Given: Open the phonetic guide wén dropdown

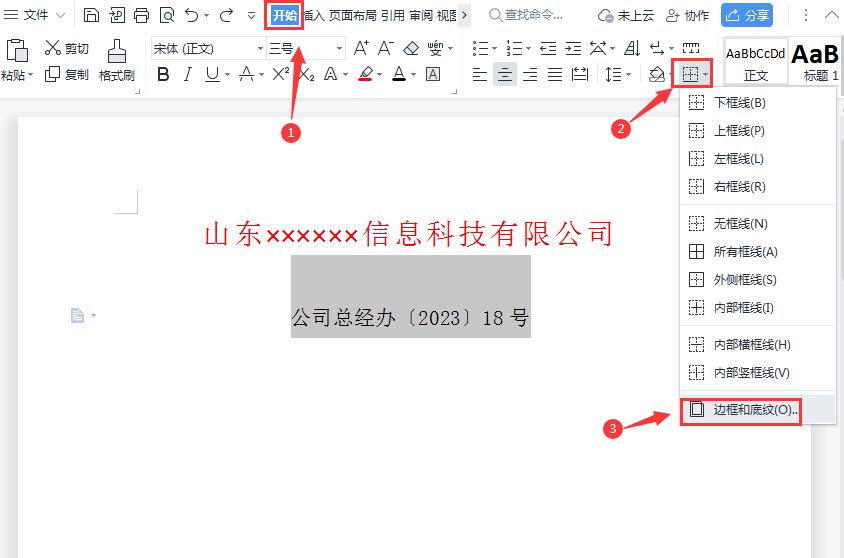Looking at the screenshot, I should click(450, 49).
